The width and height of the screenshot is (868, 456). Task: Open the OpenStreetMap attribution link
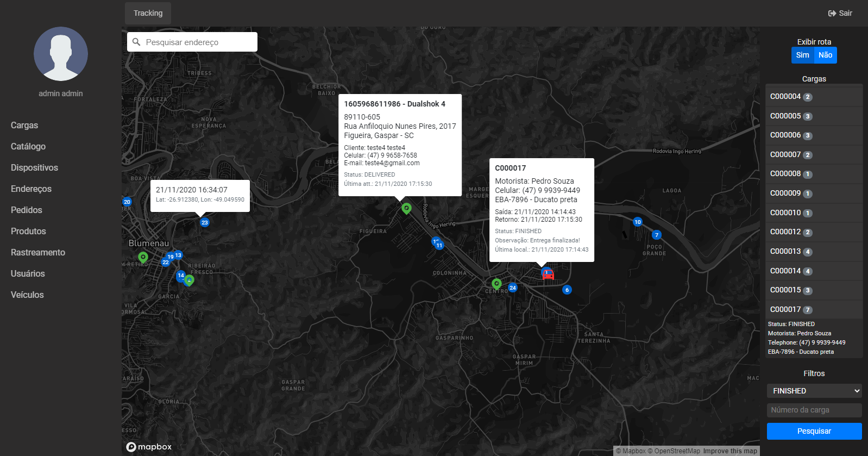pyautogui.click(x=674, y=451)
